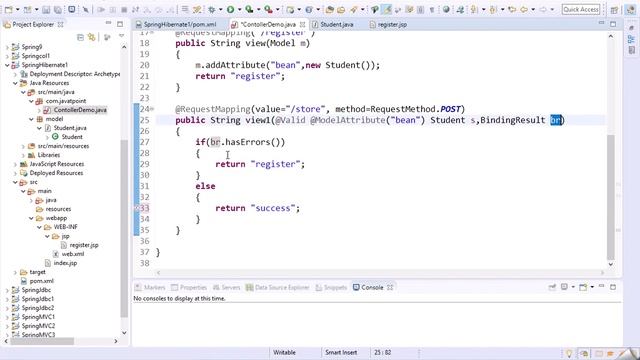
Task: Click Collapse All in Project Explorer
Action: point(80,38)
